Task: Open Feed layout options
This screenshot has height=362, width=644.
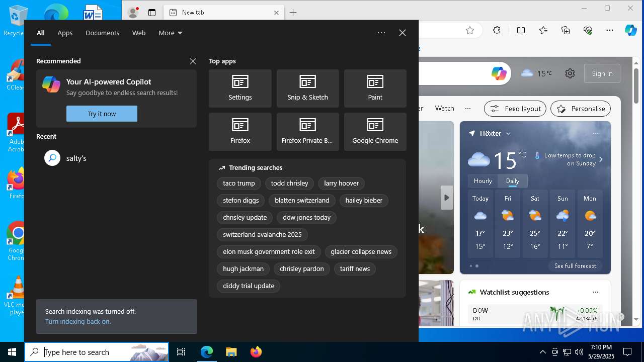Action: coord(515,109)
